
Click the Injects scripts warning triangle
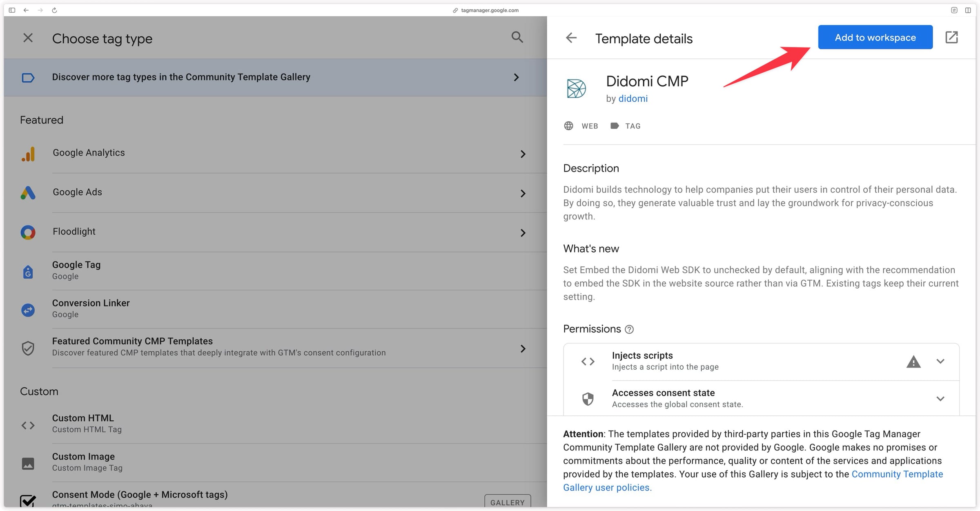(913, 361)
